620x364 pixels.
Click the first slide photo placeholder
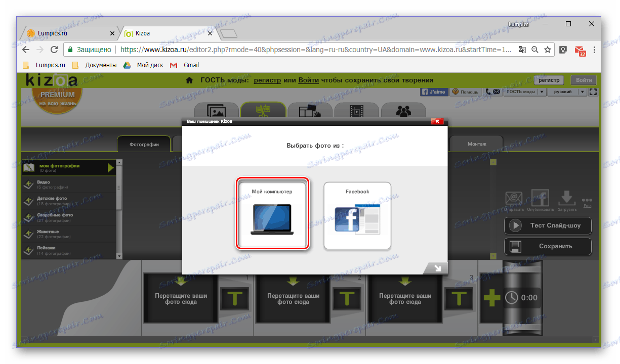tap(181, 298)
